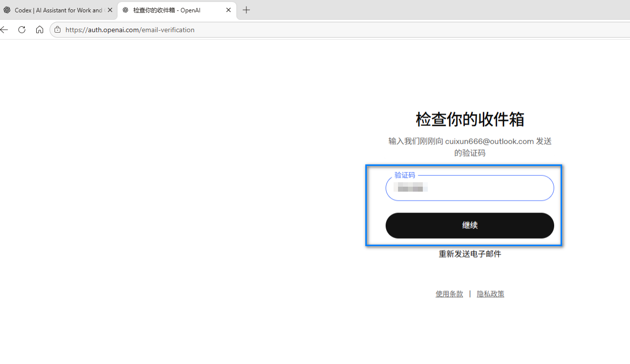Close the Codex AI Assistant tab
Screen dimensions: 630x364
click(x=110, y=10)
